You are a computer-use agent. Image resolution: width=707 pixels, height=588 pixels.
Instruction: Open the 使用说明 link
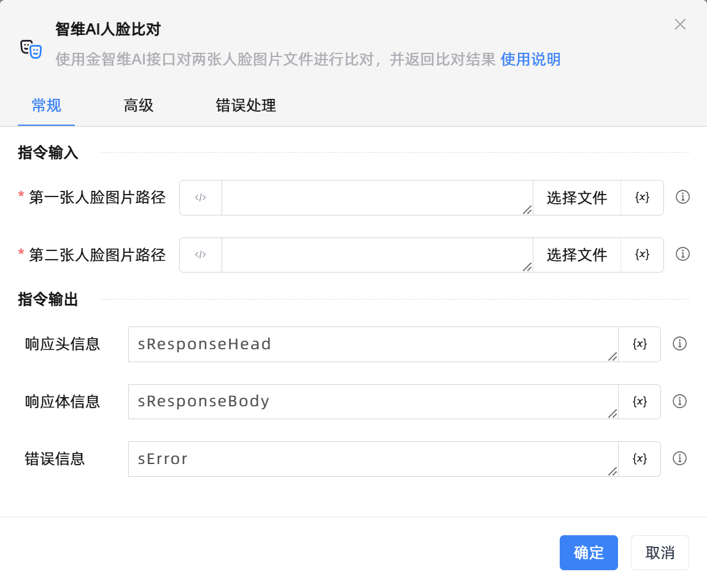530,60
